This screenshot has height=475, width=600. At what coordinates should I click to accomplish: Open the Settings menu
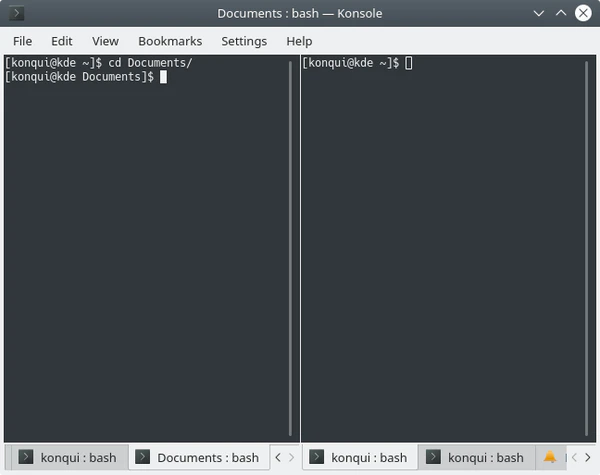click(x=244, y=41)
